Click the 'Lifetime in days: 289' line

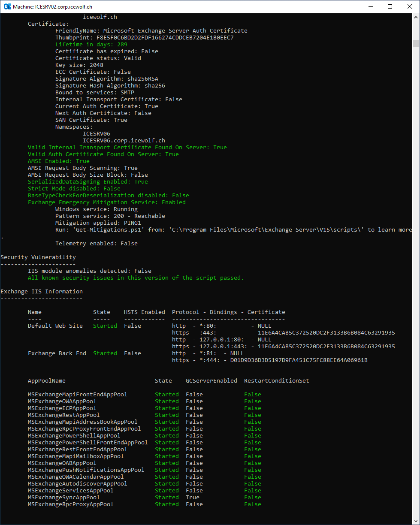point(91,45)
